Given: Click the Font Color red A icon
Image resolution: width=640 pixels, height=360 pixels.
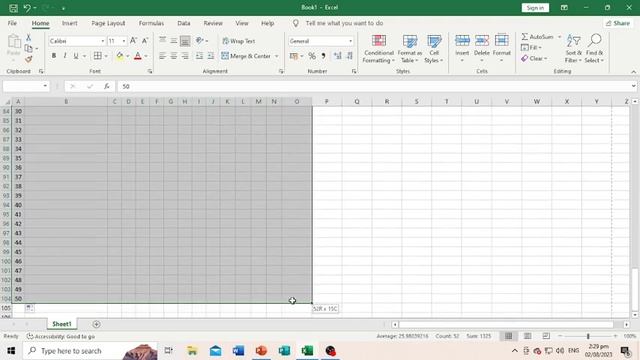Looking at the screenshot, I should click(x=138, y=56).
